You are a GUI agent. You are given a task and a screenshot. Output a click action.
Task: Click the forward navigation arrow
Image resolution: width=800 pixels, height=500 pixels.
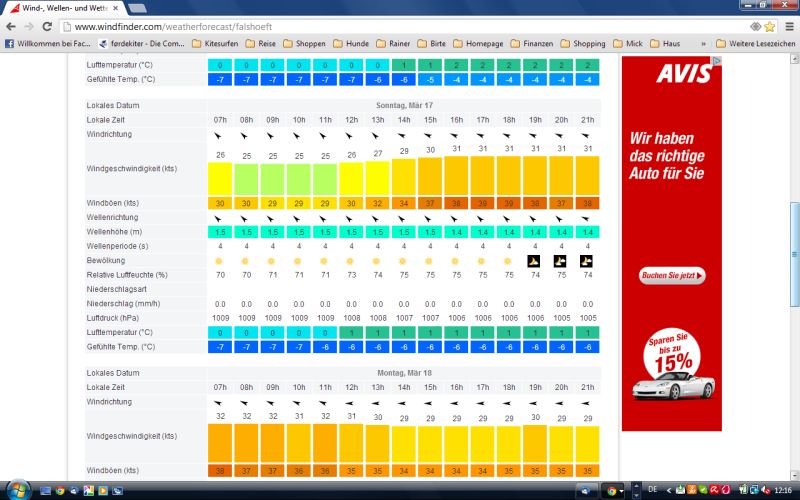(33, 26)
